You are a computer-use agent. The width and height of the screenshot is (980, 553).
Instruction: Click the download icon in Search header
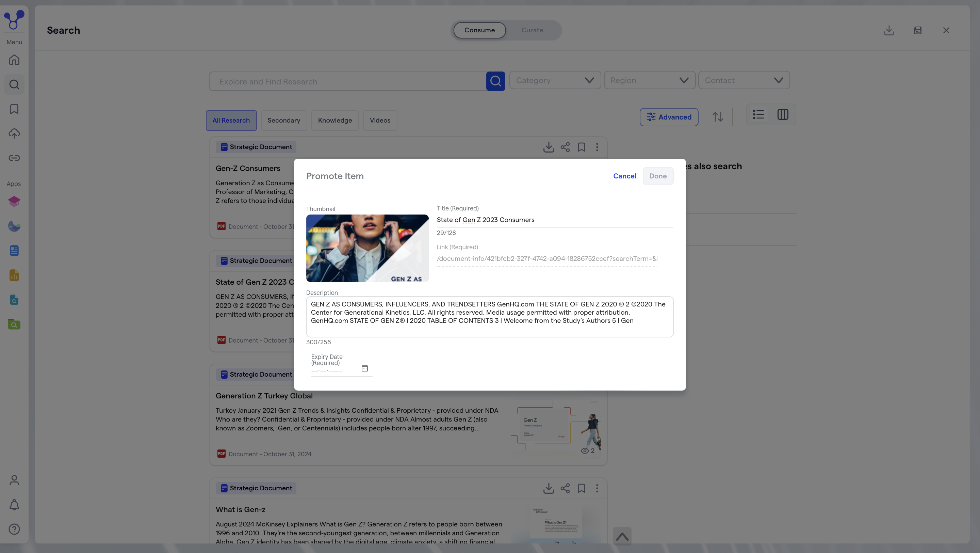889,30
